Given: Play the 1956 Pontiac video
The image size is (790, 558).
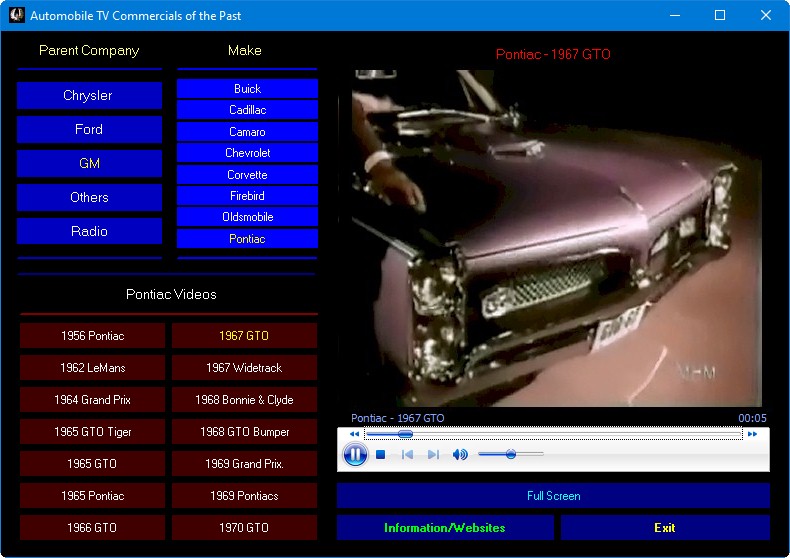Looking at the screenshot, I should coord(93,336).
